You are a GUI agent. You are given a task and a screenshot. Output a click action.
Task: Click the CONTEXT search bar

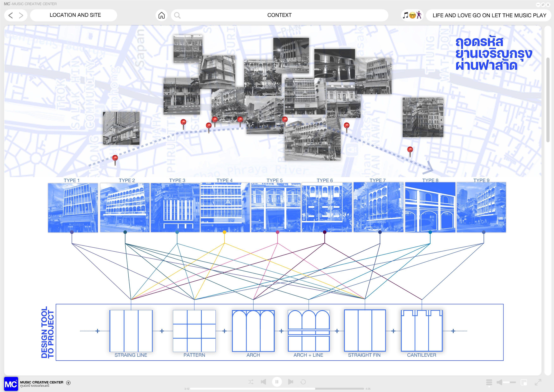pos(279,15)
